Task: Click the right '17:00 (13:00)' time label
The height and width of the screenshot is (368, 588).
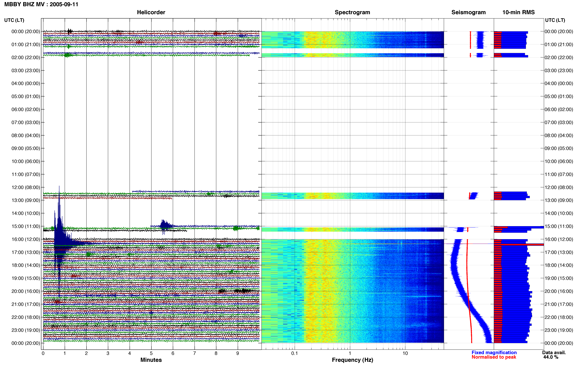Action: tap(559, 252)
